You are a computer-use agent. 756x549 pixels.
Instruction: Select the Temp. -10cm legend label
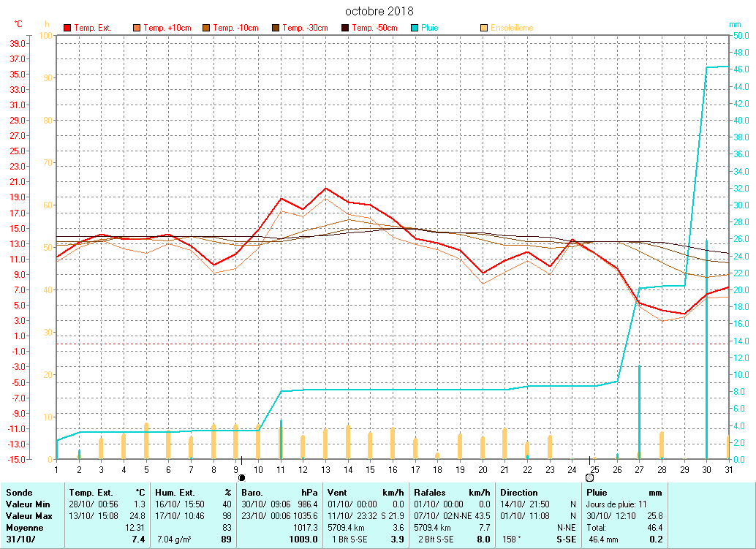pos(235,28)
